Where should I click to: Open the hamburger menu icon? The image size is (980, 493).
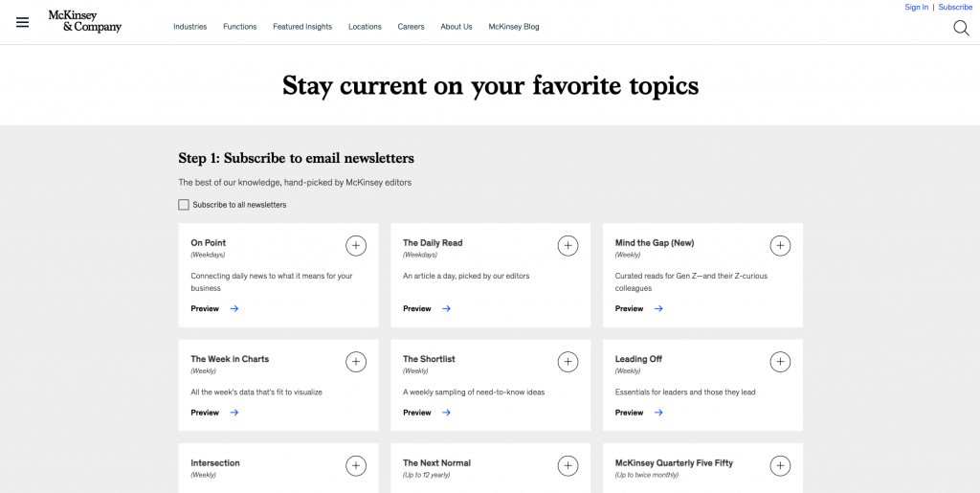23,22
